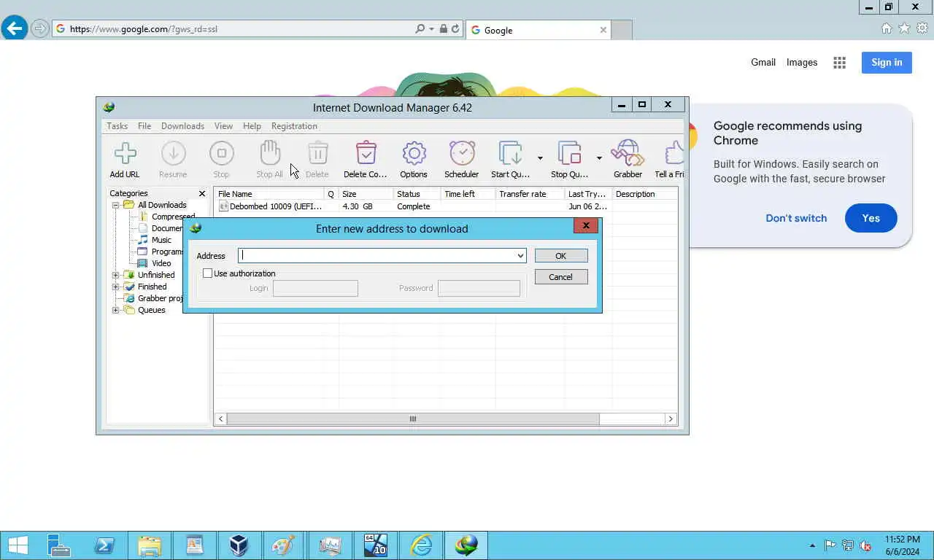The width and height of the screenshot is (934, 560).
Task: Click the Stop All hand icon
Action: coord(269,153)
